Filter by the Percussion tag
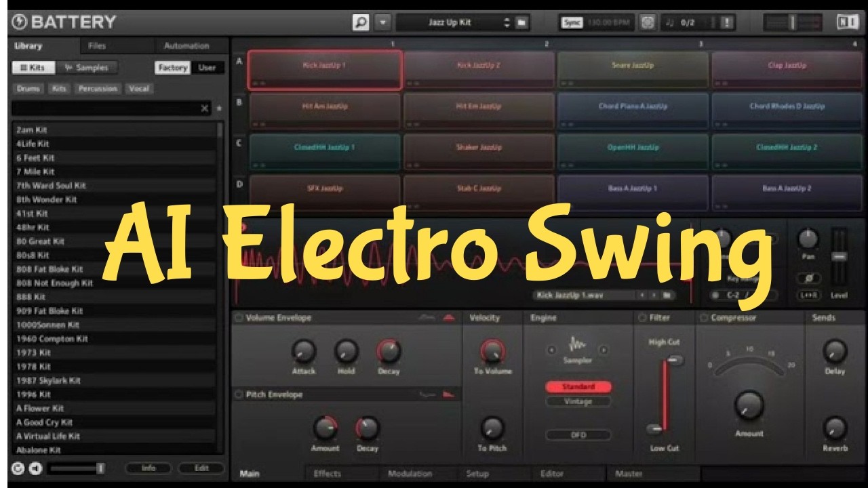Image resolution: width=868 pixels, height=488 pixels. pyautogui.click(x=98, y=89)
